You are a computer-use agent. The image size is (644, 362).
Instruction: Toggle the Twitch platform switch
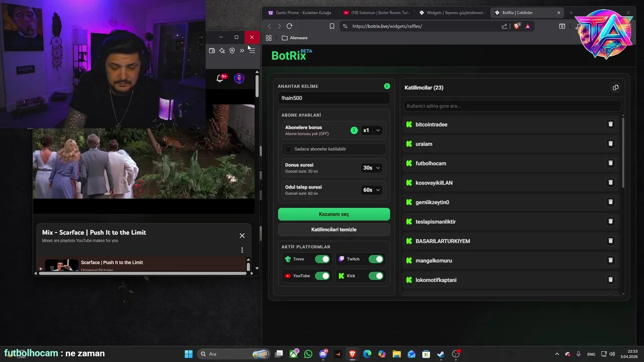coord(376,259)
